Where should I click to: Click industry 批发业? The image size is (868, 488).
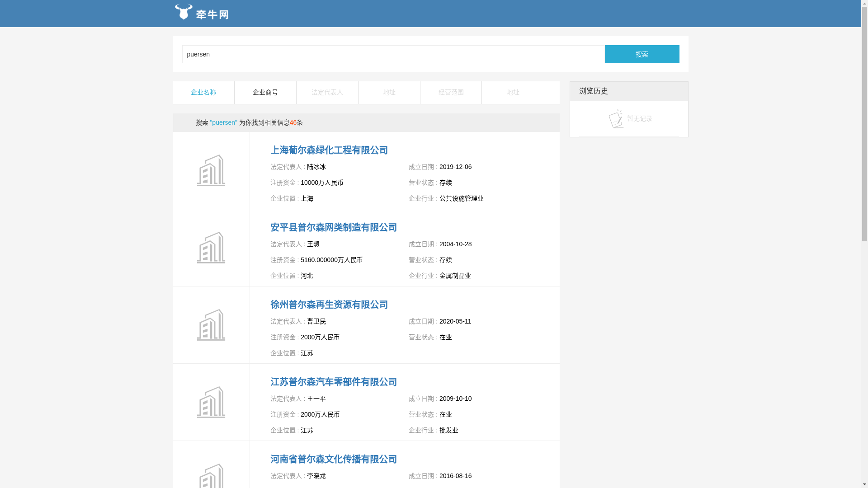pos(449,430)
